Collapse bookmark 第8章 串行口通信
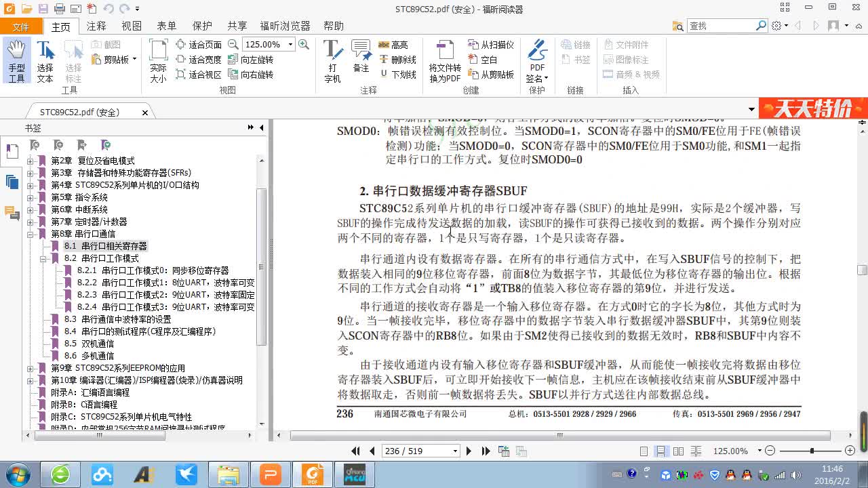Screen dimensions: 868x488 coord(30,234)
